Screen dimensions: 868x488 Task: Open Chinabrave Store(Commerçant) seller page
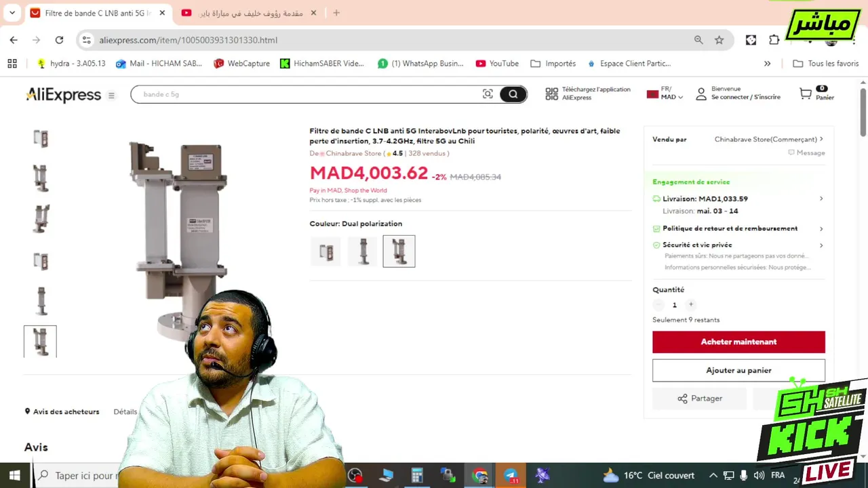click(769, 139)
